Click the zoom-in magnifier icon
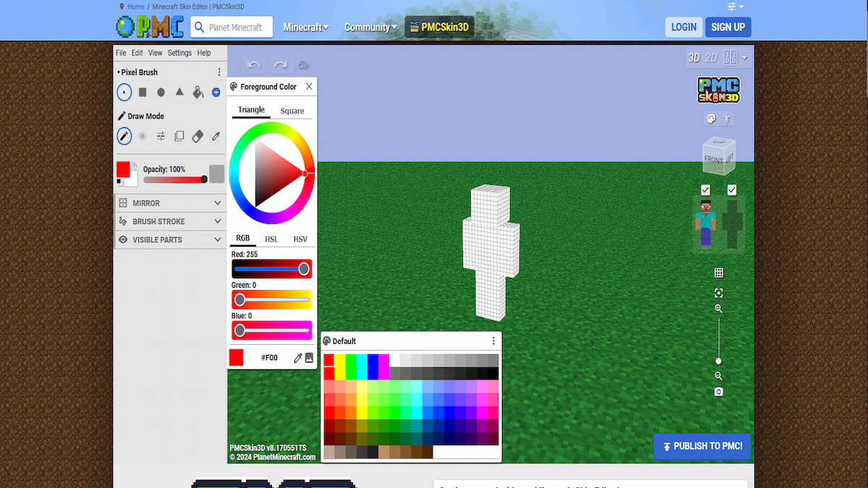The height and width of the screenshot is (488, 868). click(718, 309)
